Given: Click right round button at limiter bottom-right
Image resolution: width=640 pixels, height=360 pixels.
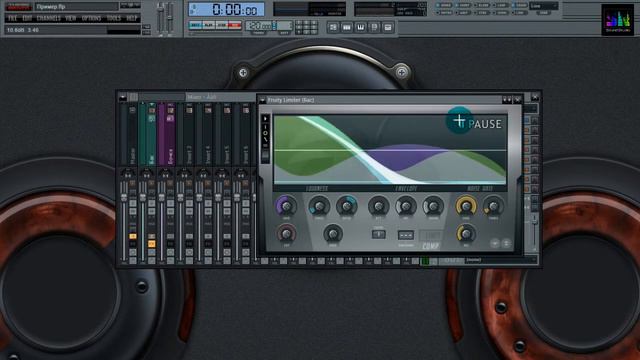Looking at the screenshot, I should click(506, 243).
